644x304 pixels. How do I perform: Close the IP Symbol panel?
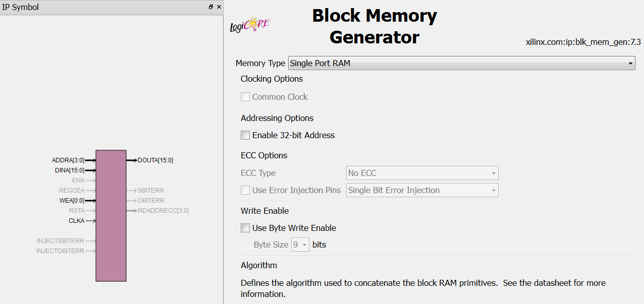coord(219,7)
